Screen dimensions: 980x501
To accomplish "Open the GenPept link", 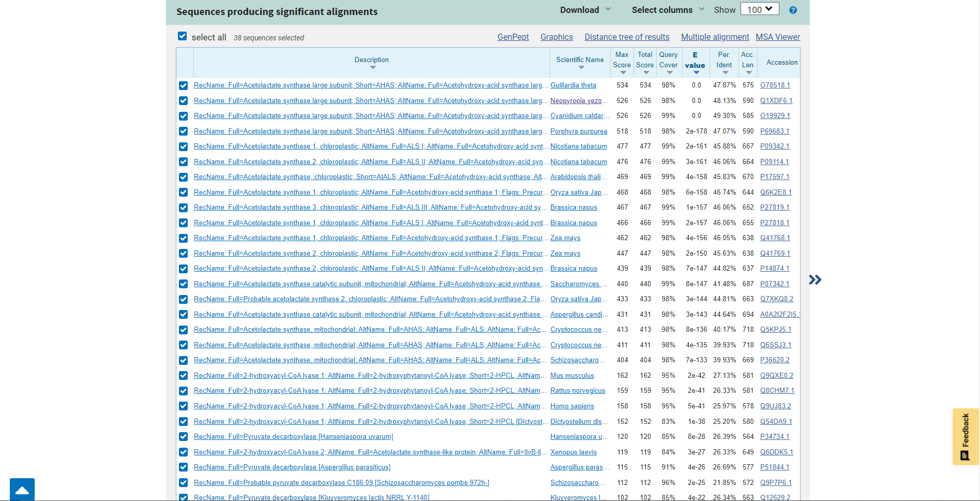I will (x=513, y=37).
